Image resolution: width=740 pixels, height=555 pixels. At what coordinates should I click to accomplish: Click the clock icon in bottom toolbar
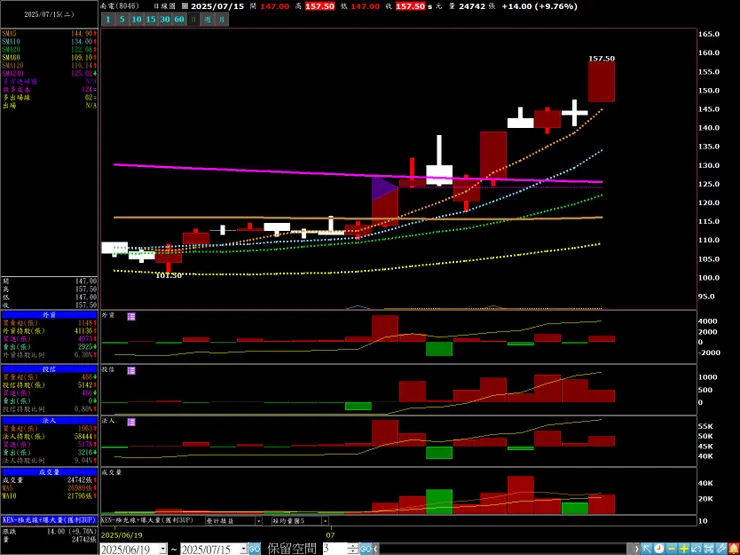click(659, 549)
